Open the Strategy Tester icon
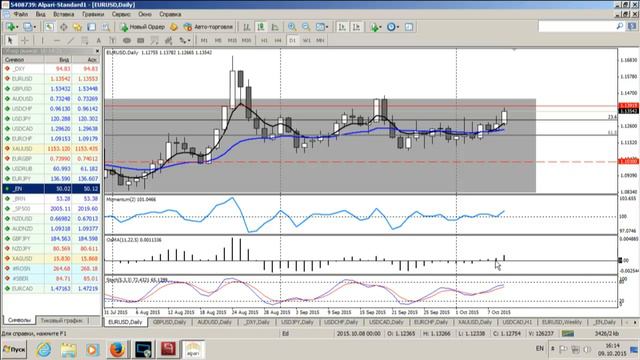 tap(106, 27)
